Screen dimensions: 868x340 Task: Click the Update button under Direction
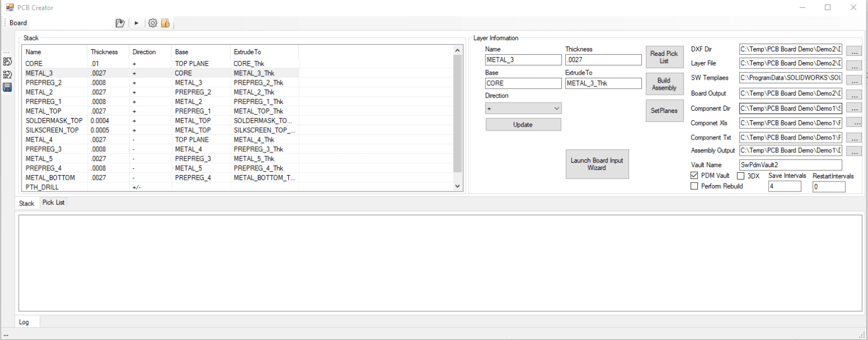pyautogui.click(x=523, y=124)
